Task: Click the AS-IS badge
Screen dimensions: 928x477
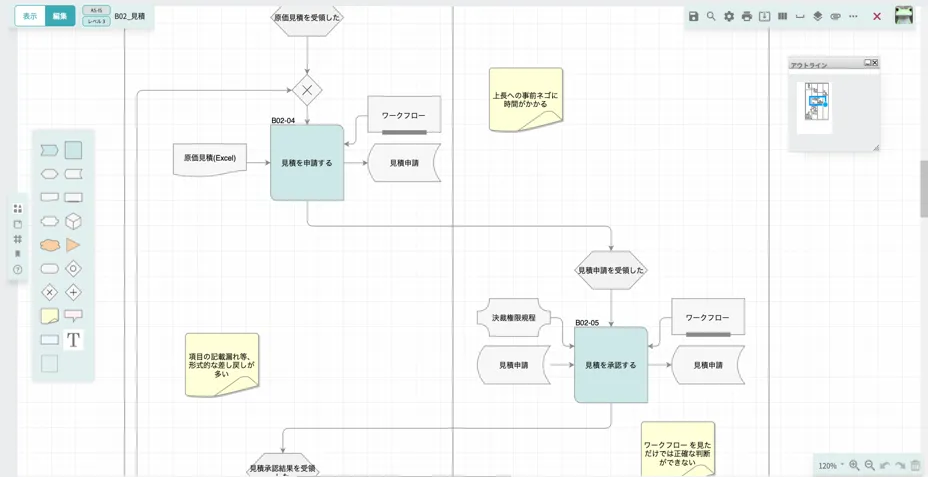Action: pos(96,10)
